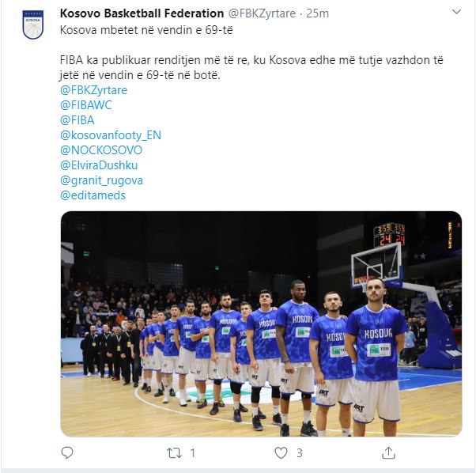
Task: Retweet this post via retweet icon
Action: coord(174,453)
